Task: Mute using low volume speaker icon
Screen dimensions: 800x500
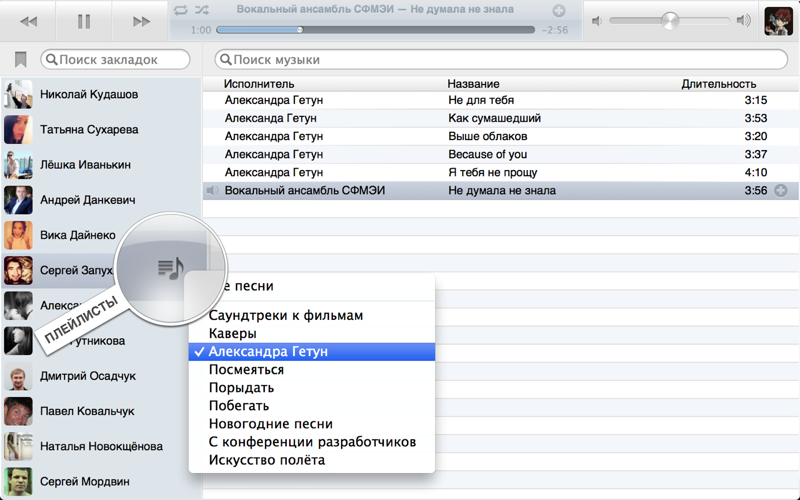Action: click(x=597, y=21)
